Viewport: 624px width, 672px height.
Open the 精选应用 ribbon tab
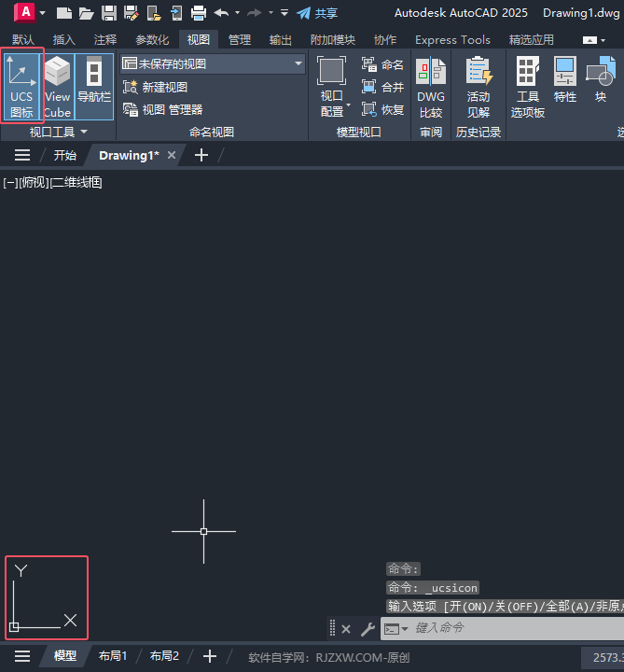point(531,40)
